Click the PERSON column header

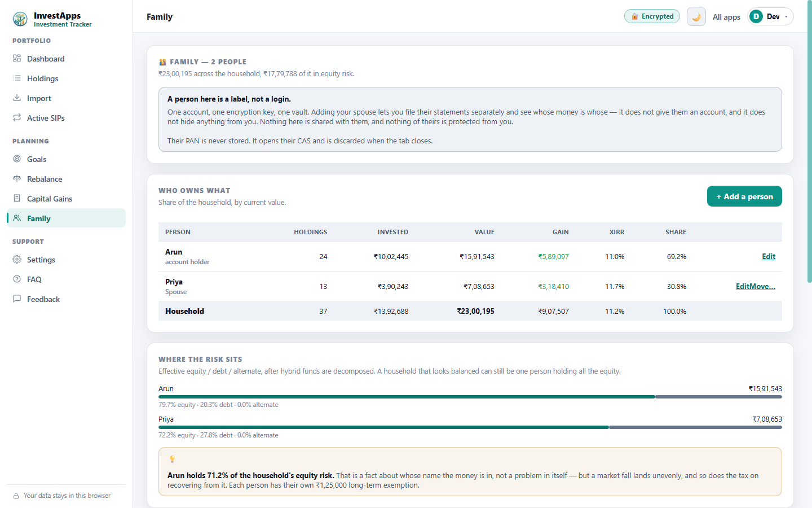pos(178,232)
